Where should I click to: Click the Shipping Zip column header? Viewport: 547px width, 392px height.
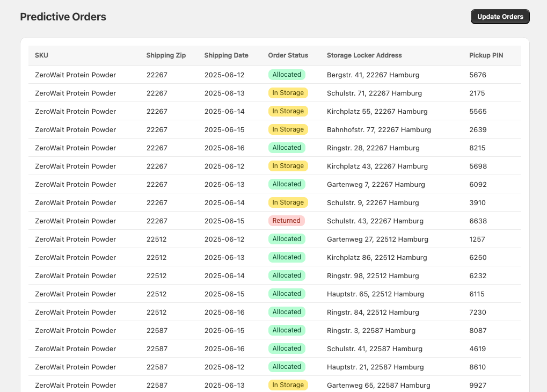166,55
